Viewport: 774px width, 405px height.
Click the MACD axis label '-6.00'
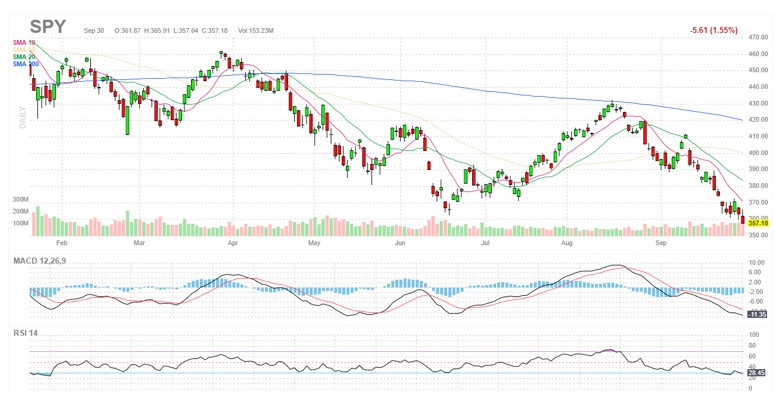coord(757,301)
